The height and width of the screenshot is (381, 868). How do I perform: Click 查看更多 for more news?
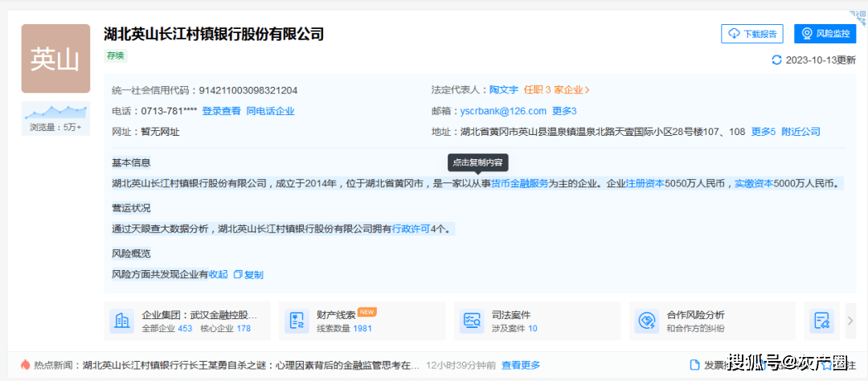520,366
